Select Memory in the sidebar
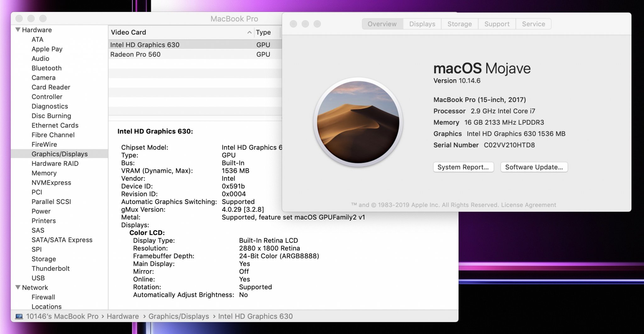 pyautogui.click(x=44, y=173)
